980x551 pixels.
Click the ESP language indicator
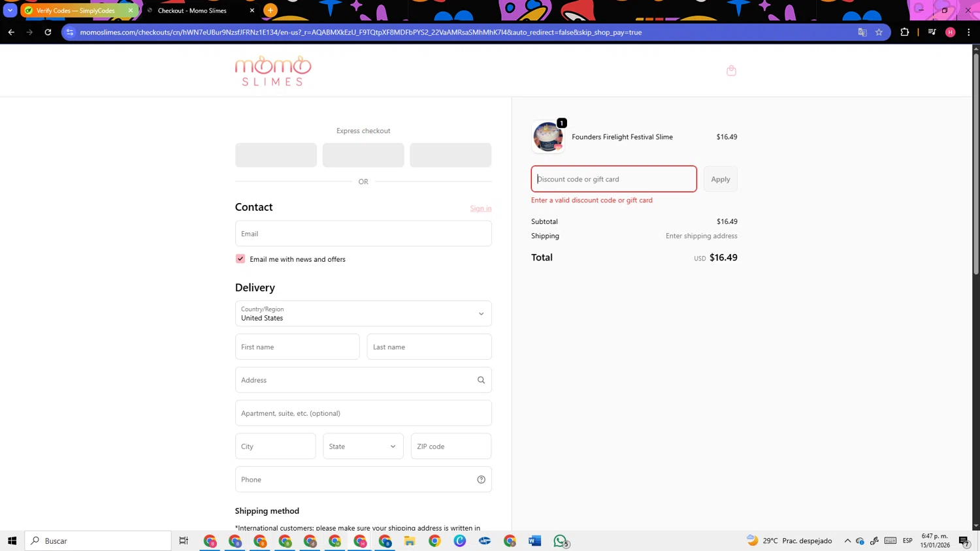907,541
